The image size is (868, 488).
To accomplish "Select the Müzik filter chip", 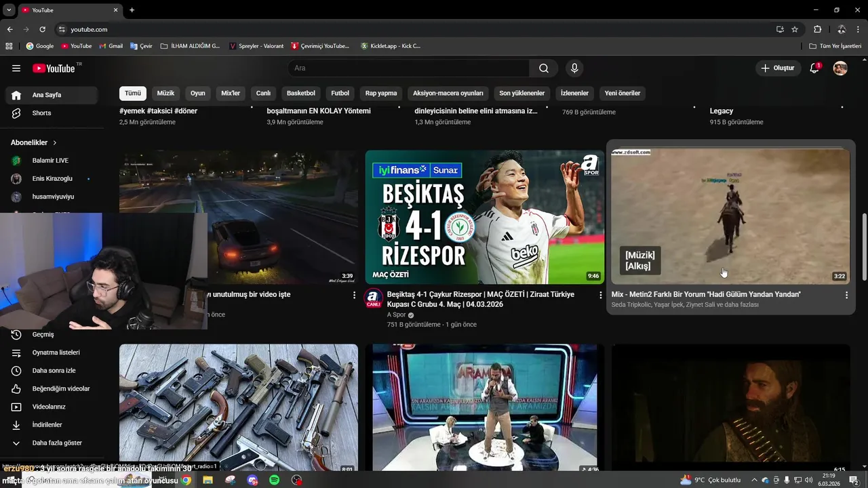I will [166, 93].
